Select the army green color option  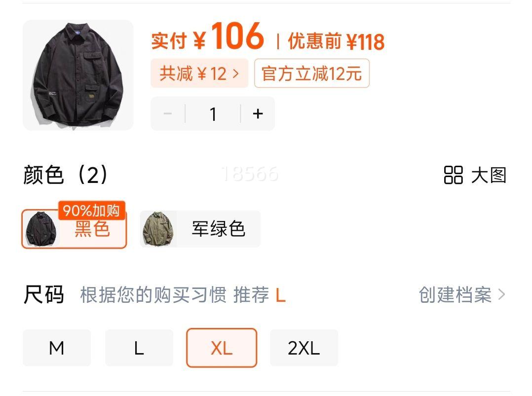pos(200,229)
